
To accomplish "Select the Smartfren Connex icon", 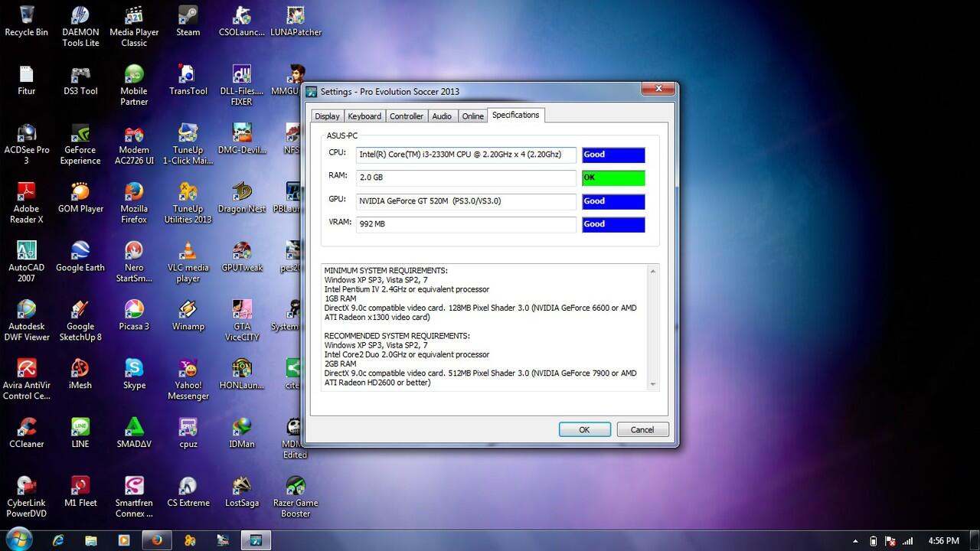I will [x=134, y=498].
